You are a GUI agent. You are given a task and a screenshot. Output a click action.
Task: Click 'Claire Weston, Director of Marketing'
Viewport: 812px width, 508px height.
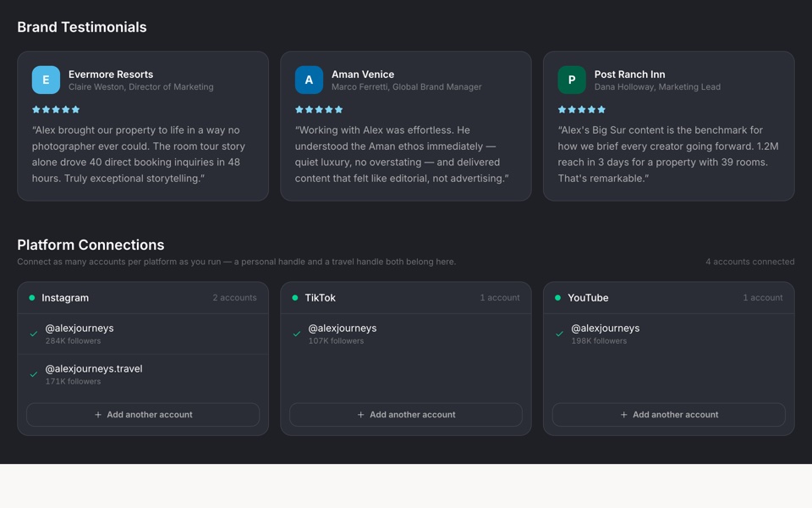click(141, 87)
